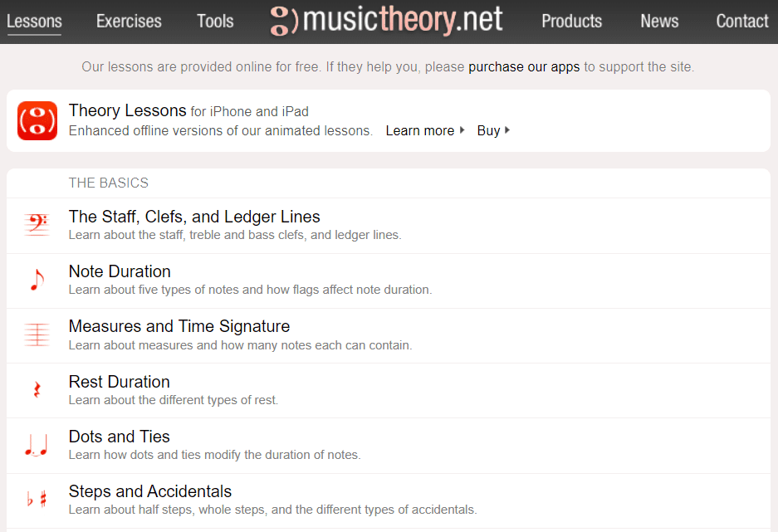Open the Lessons menu

pos(34,22)
